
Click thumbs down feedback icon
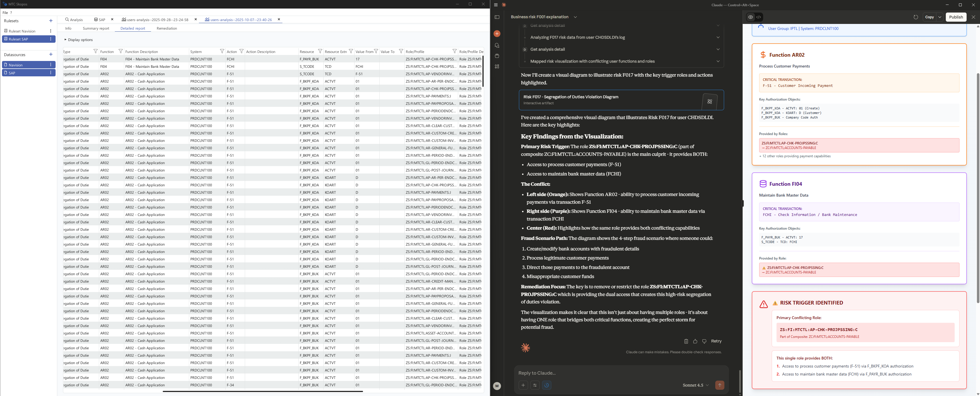[704, 341]
